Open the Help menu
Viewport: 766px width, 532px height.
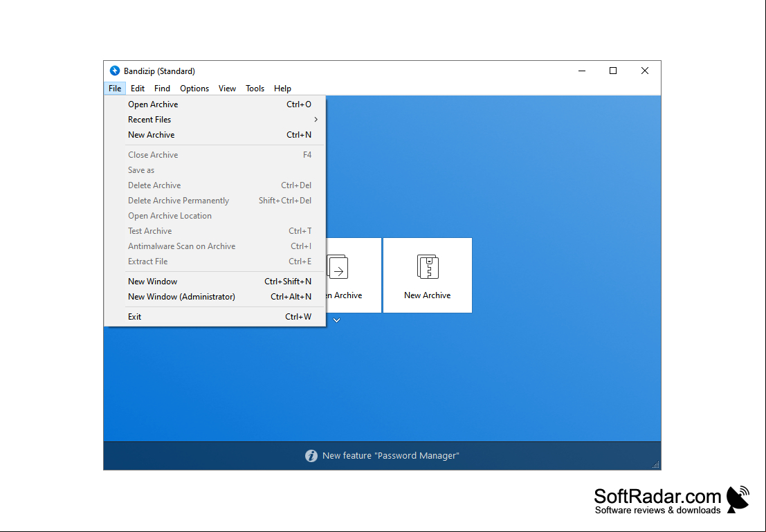point(282,89)
